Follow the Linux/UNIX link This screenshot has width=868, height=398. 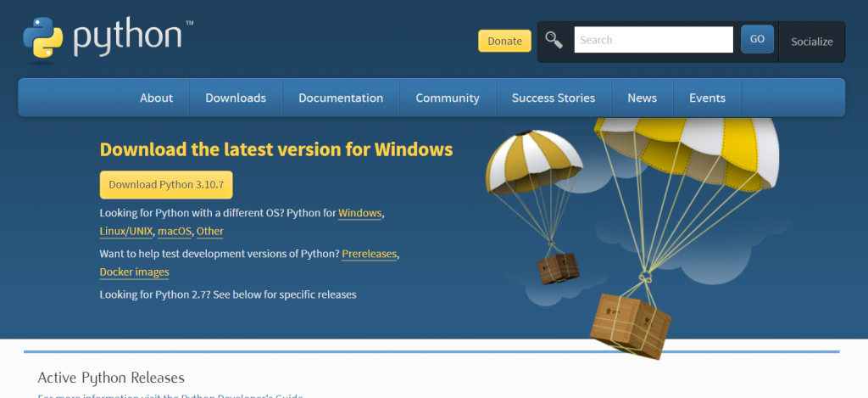pos(126,232)
